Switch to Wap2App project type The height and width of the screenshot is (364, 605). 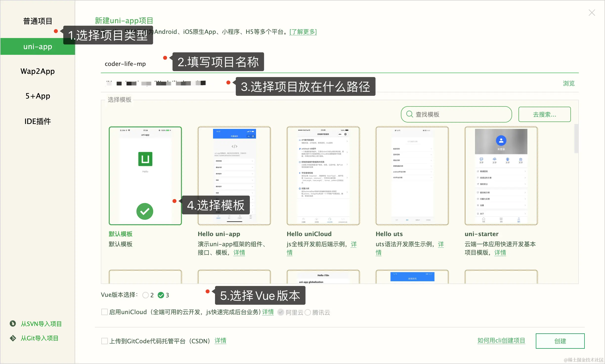(38, 71)
